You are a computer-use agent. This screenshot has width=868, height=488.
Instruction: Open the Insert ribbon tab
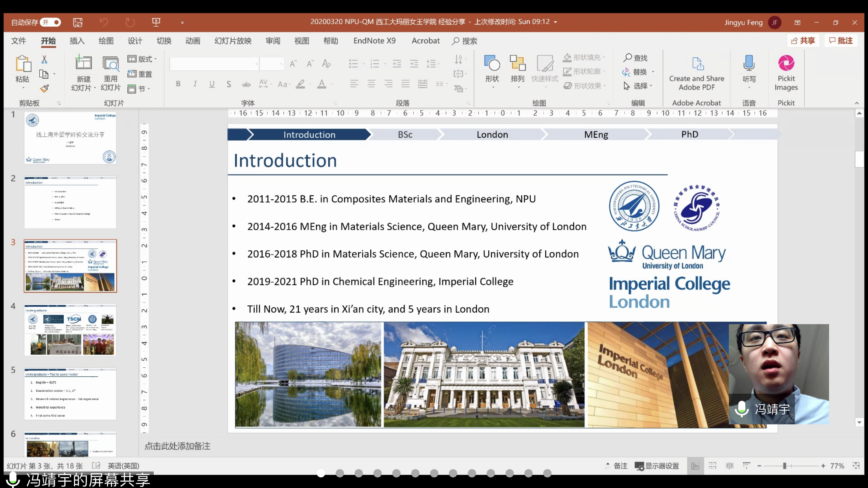[77, 41]
